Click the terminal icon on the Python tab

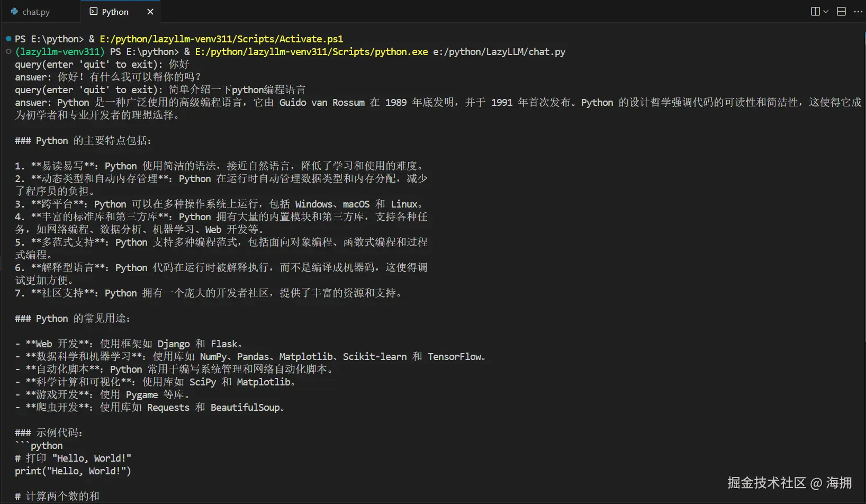tap(94, 11)
